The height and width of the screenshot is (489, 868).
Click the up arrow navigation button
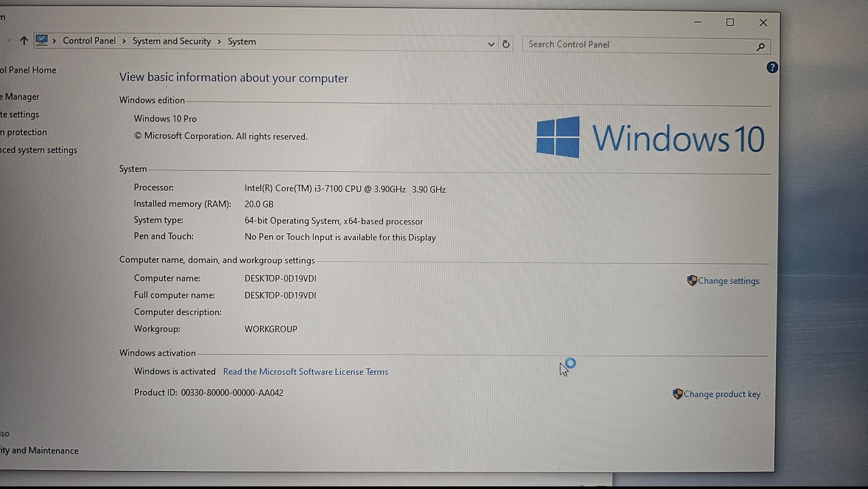(24, 41)
